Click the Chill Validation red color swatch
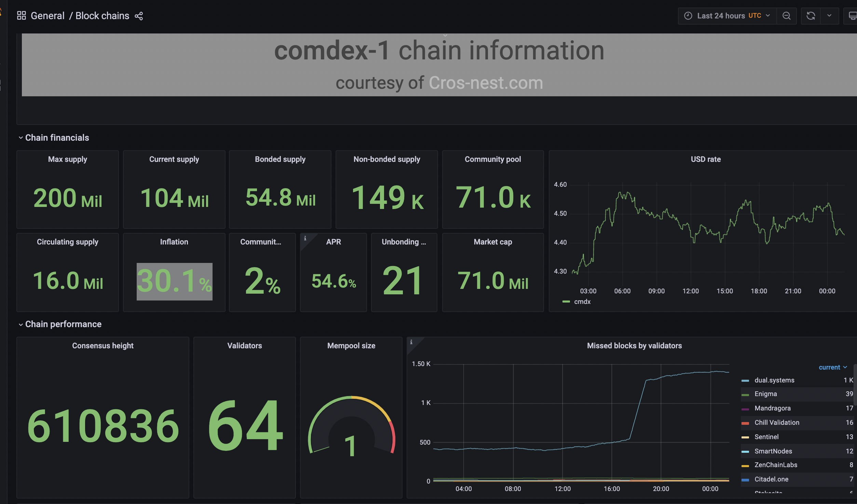 point(745,423)
